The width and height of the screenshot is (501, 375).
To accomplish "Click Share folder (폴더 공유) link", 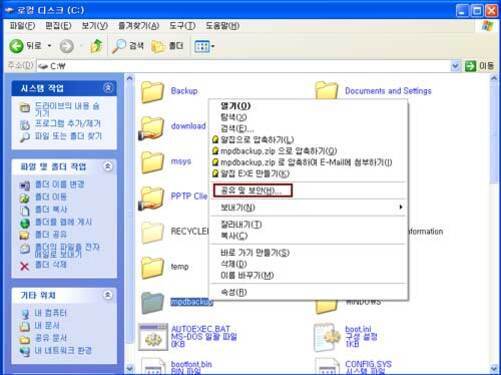I will 51,235.
